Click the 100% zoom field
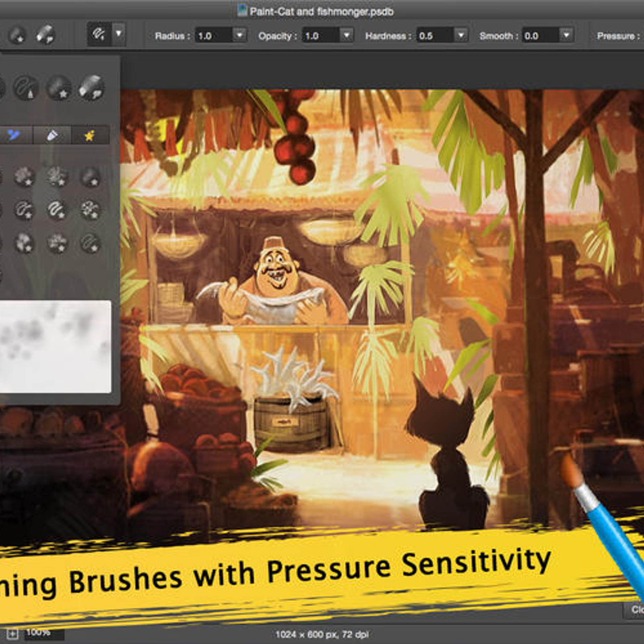The image size is (644, 644). 44,633
